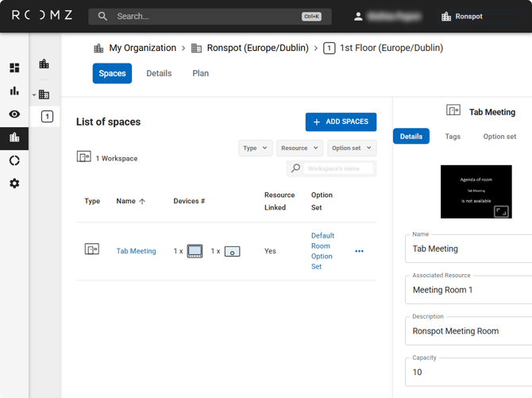Open the Ronspot organization switcher

pos(461,17)
